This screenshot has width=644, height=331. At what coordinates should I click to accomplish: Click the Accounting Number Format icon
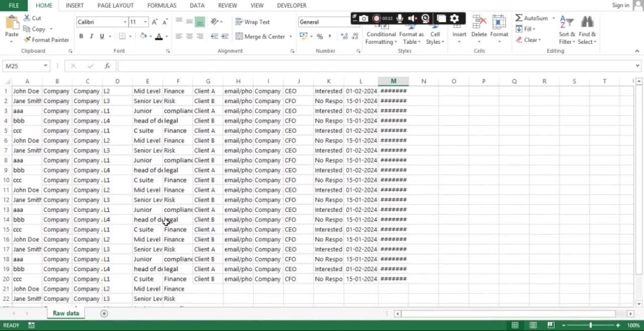(303, 36)
